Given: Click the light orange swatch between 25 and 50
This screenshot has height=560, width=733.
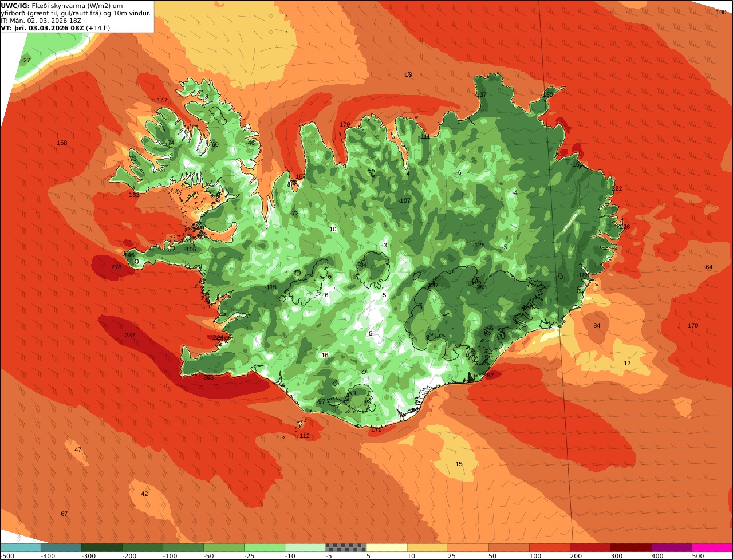Looking at the screenshot, I should click(468, 547).
